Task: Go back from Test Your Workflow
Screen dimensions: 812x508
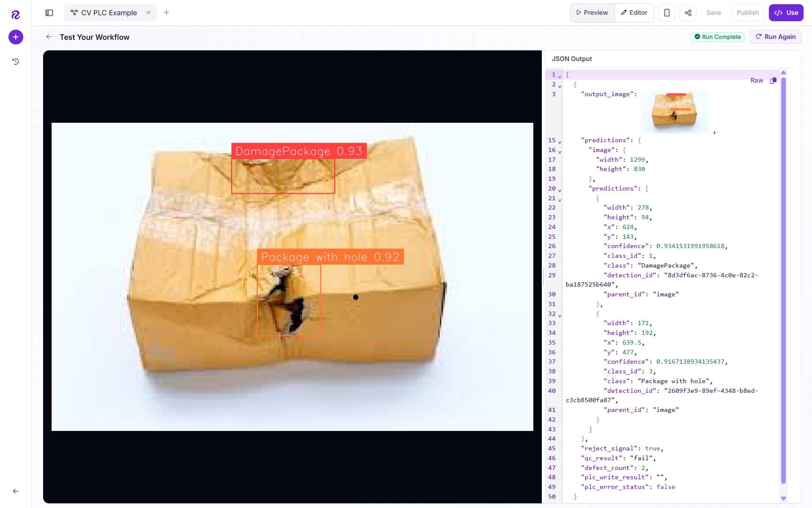Action: [x=49, y=37]
